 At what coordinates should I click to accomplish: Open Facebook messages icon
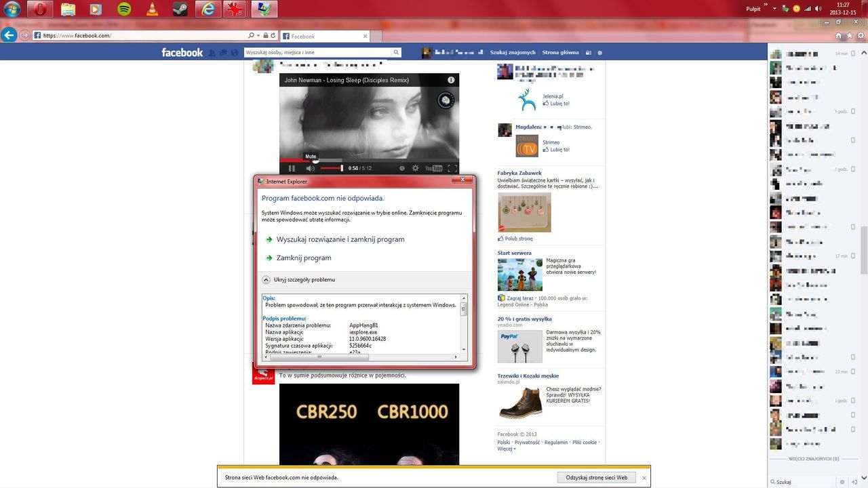pyautogui.click(x=223, y=52)
